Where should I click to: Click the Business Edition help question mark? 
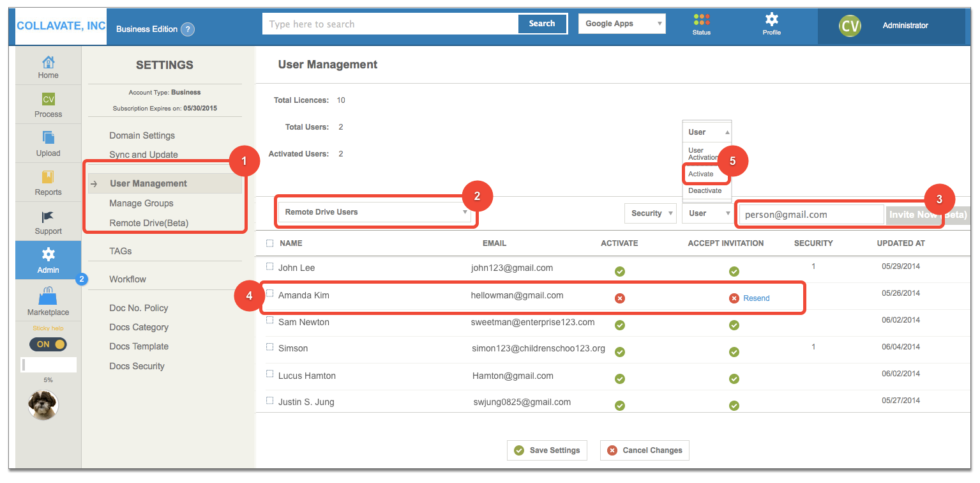pos(188,29)
